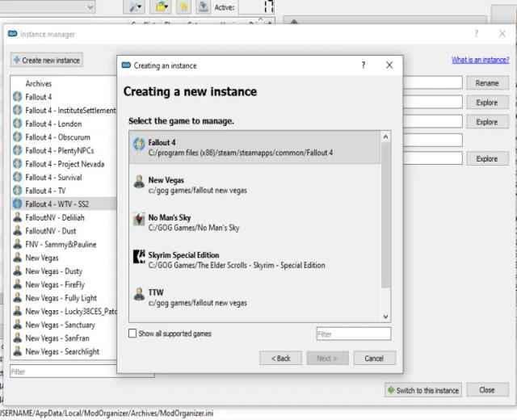
Task: Select Fallout 4 in game list
Action: [254, 147]
